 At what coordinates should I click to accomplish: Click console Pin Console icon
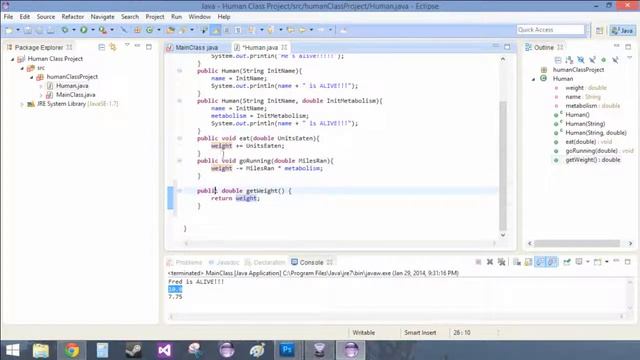pos(567,262)
